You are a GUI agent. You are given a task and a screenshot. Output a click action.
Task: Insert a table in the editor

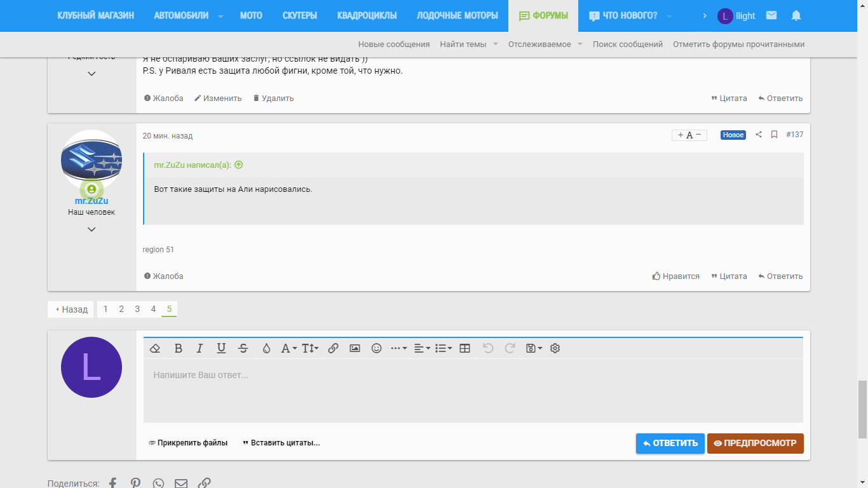point(465,348)
